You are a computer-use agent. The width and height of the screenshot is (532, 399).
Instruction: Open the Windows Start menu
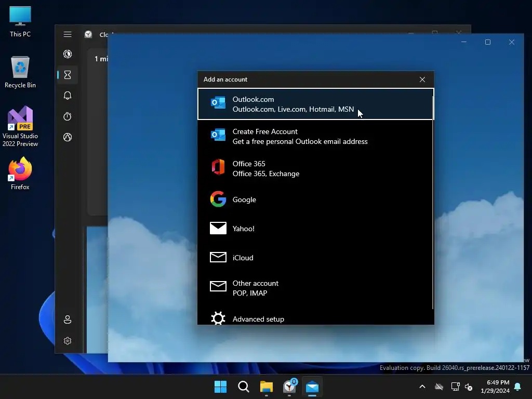[220, 387]
